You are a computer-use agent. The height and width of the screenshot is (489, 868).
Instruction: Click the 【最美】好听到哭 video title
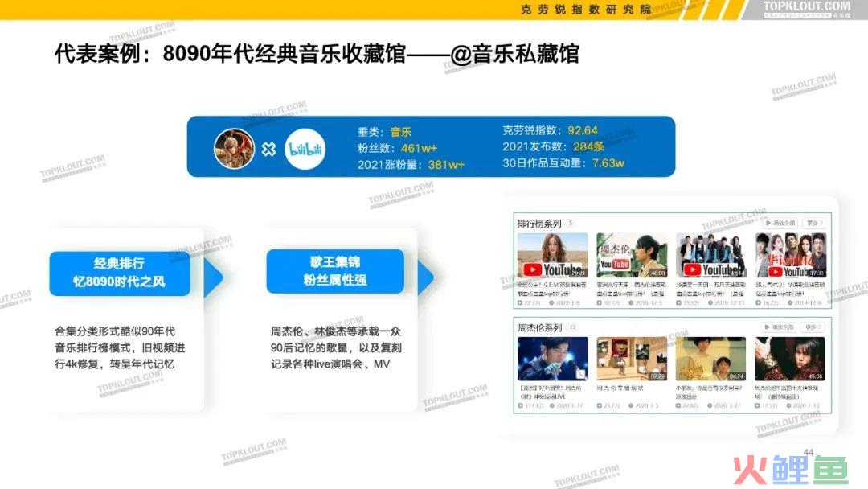[x=551, y=392]
